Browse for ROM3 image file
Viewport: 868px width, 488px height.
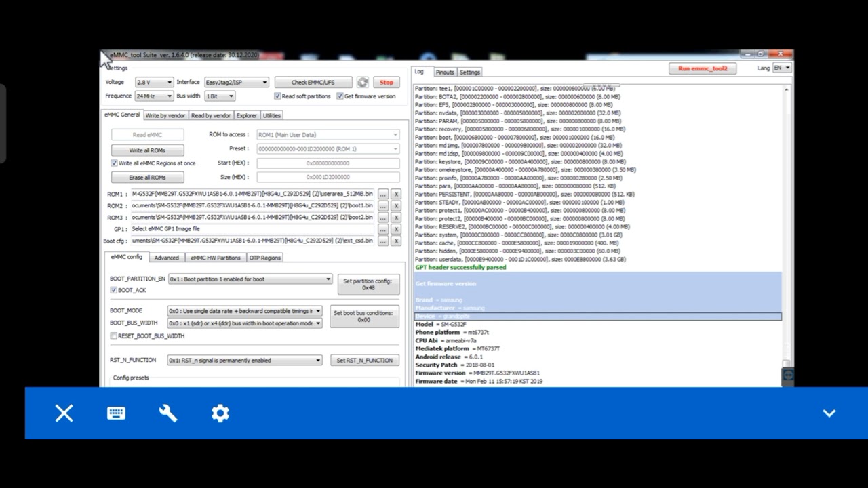coord(383,218)
